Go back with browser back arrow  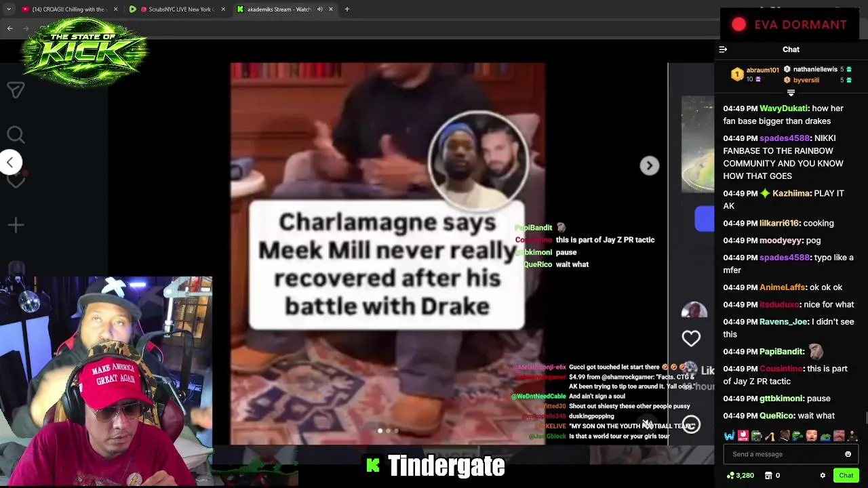pyautogui.click(x=9, y=28)
